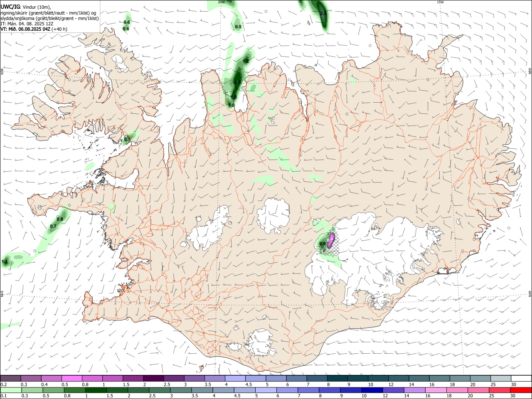Click the upper '0.6' value in northwest sea
The width and height of the screenshot is (532, 399).
click(x=127, y=22)
